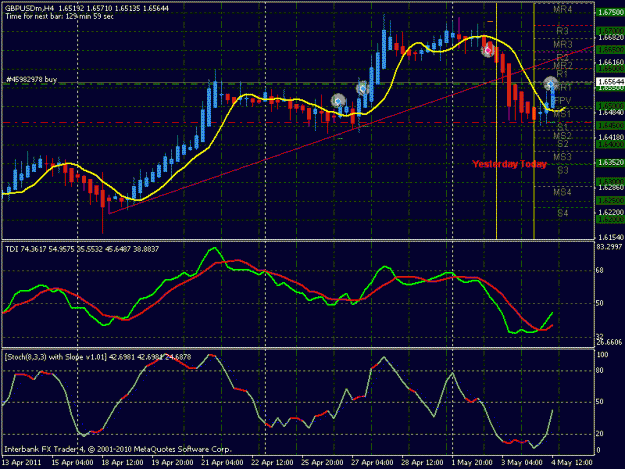Click the FPV pivot label
This screenshot has height=469, width=625.
click(562, 100)
